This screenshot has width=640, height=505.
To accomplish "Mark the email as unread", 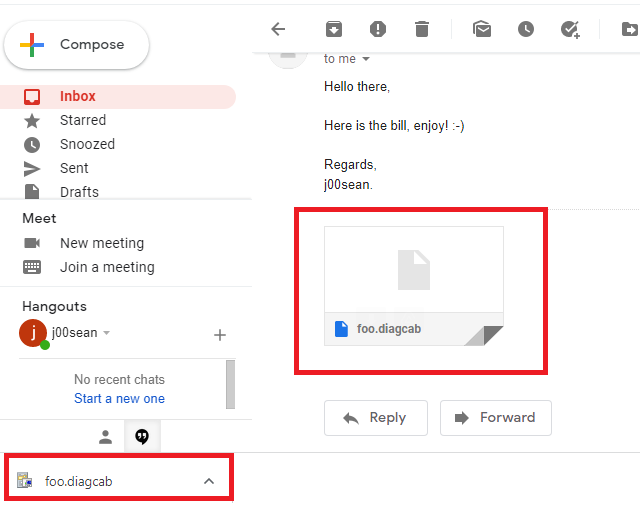I will click(482, 30).
